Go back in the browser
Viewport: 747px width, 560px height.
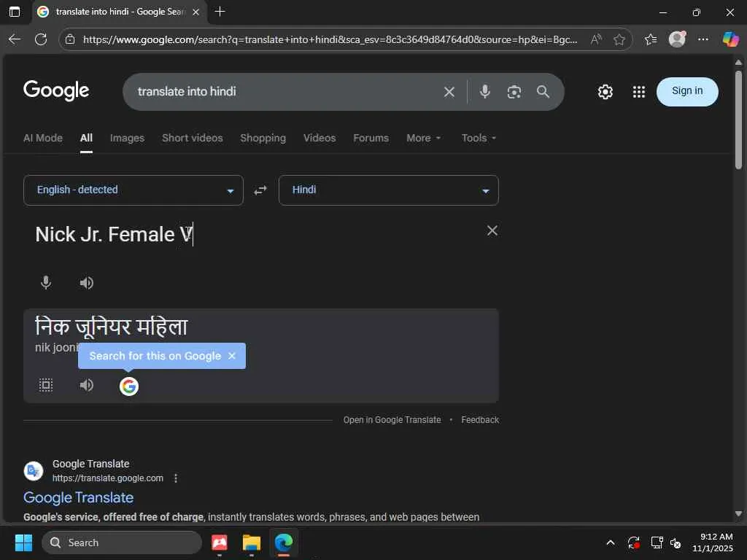click(x=15, y=39)
